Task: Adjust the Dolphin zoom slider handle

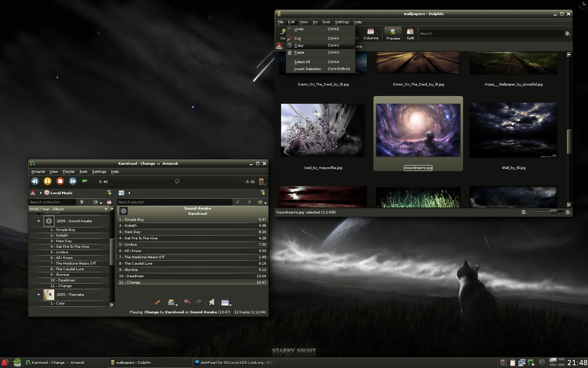Action: pyautogui.click(x=553, y=212)
